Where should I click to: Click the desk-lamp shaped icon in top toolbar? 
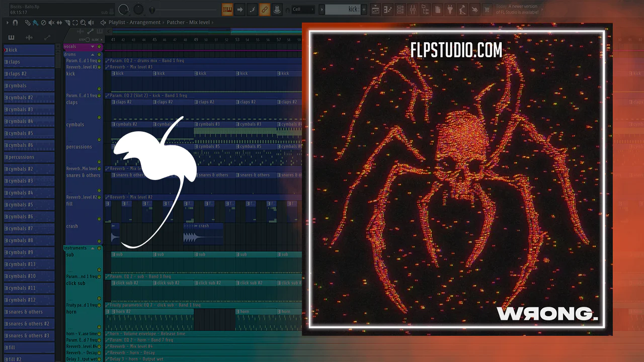click(462, 10)
